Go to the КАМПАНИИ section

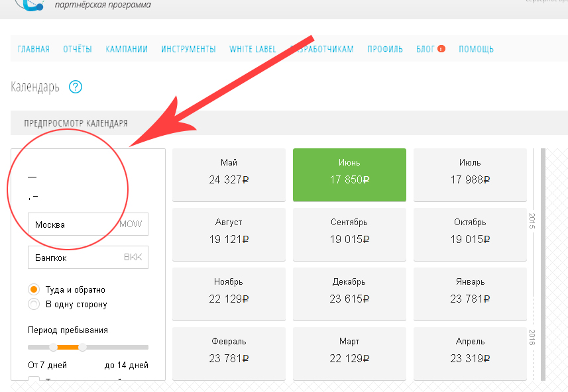[x=127, y=49]
